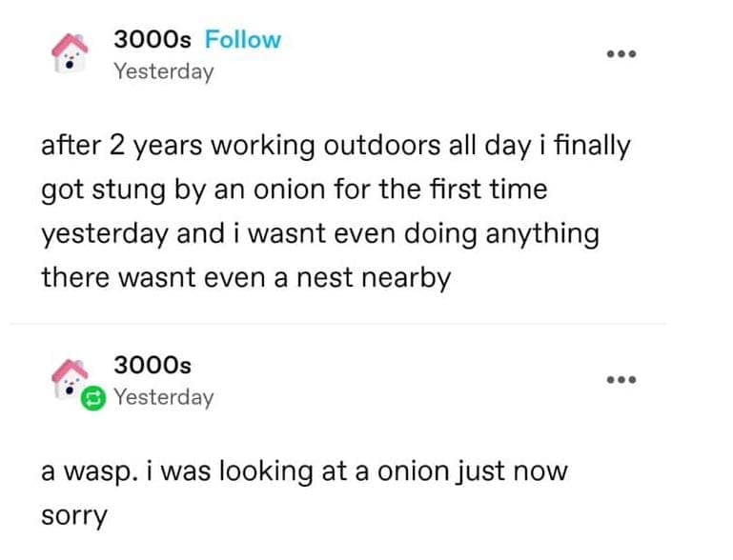
Task: Click the line starting "a wasp. i was looking"
Action: pyautogui.click(x=304, y=471)
